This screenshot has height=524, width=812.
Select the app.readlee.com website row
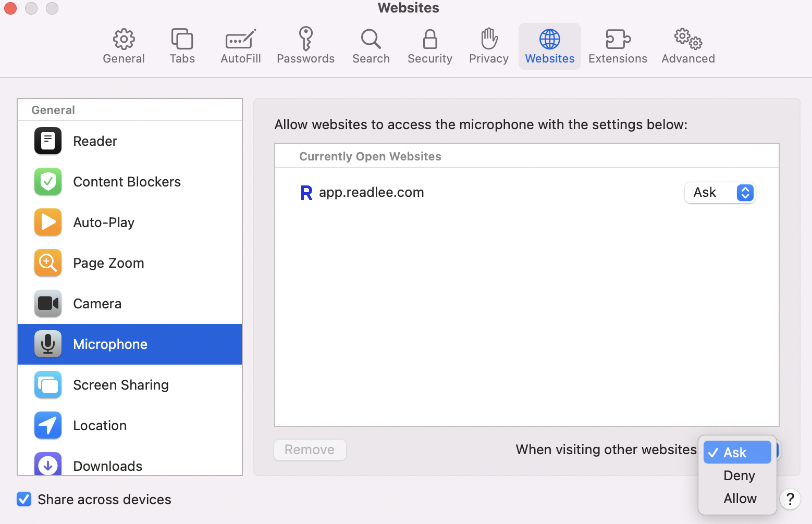[527, 193]
